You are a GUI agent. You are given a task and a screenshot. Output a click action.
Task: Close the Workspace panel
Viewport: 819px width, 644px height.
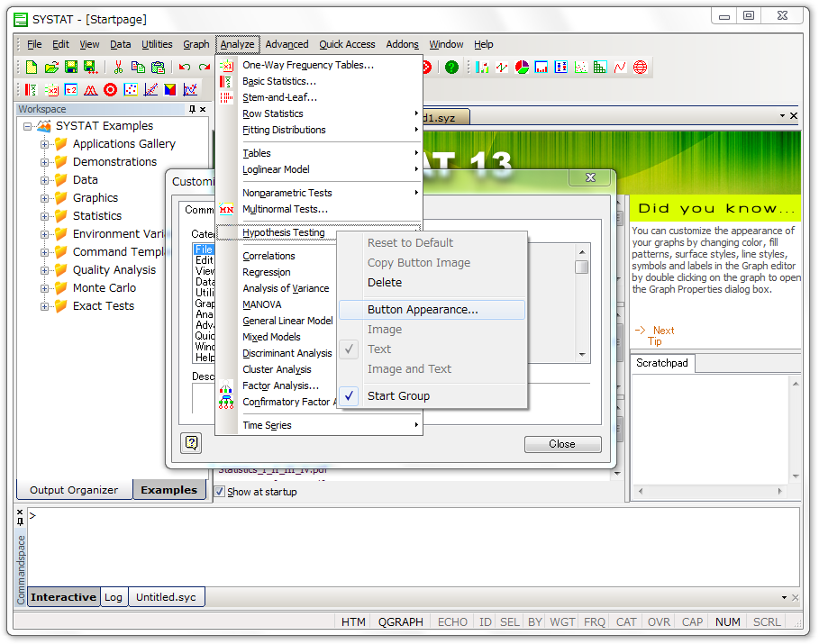coord(204,109)
